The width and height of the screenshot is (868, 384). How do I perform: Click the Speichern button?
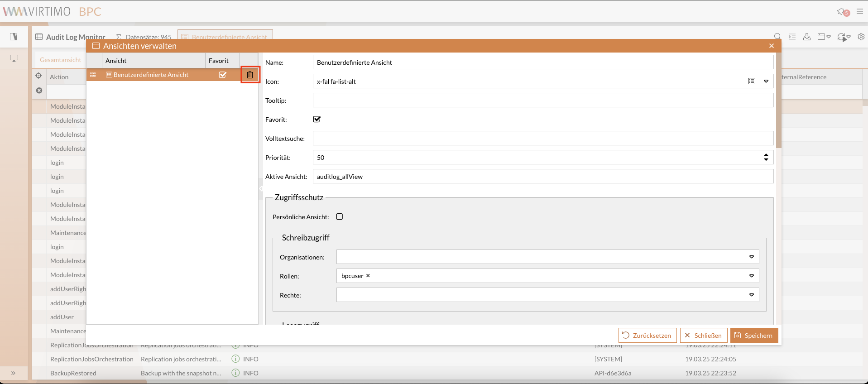(x=754, y=336)
